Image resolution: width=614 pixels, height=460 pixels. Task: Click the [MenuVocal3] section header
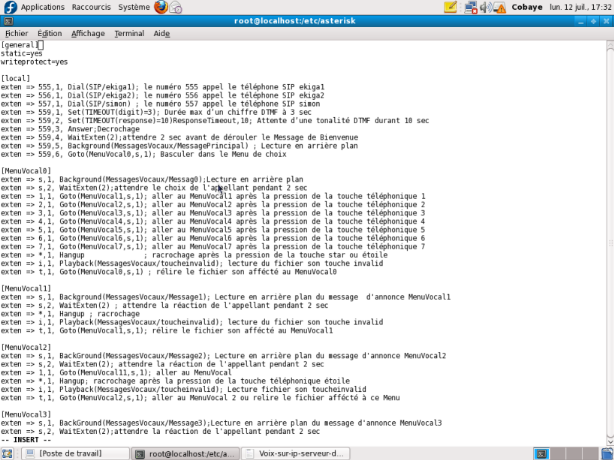pyautogui.click(x=26, y=414)
